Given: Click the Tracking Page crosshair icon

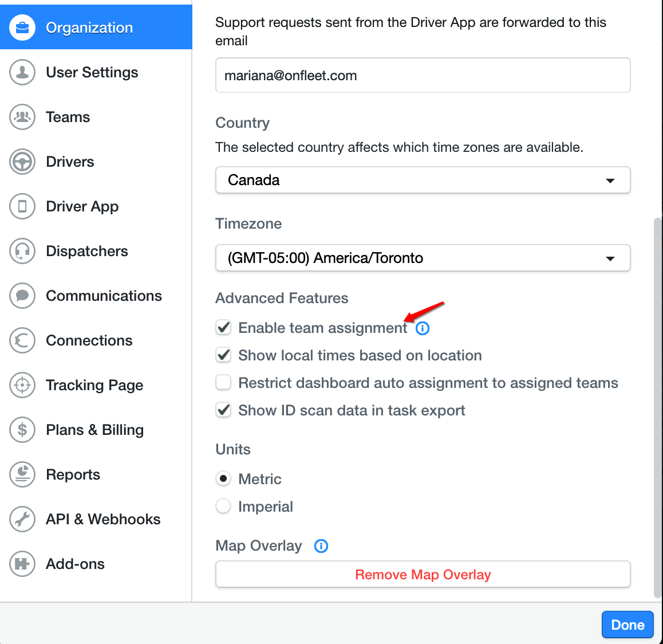Looking at the screenshot, I should [22, 385].
